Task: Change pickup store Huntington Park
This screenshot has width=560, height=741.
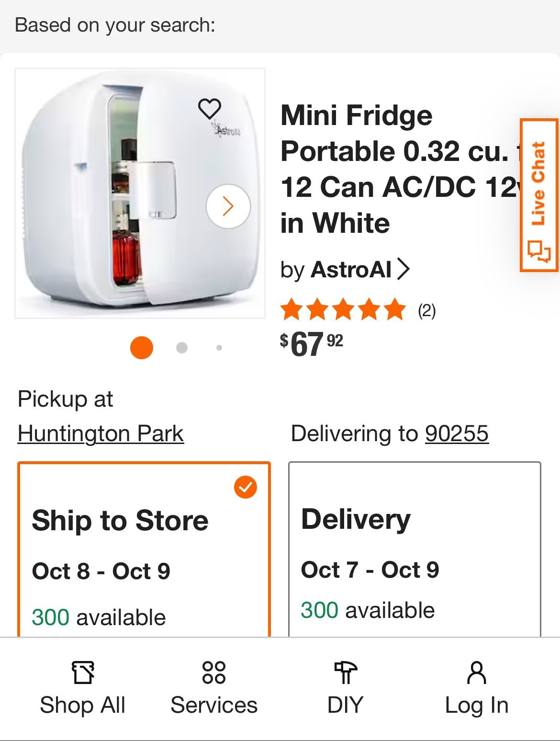Action: [101, 434]
